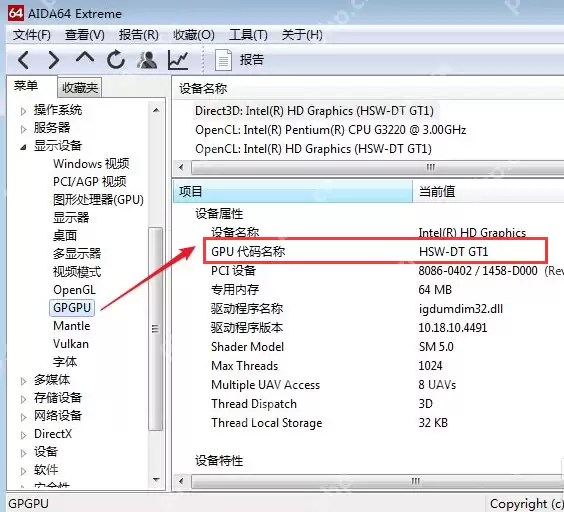
Task: Expand the 存储设备 tree node
Action: click(23, 399)
